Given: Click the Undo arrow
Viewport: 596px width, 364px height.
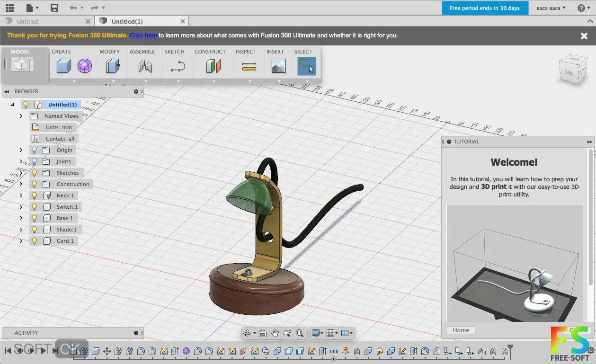Looking at the screenshot, I should [73, 8].
